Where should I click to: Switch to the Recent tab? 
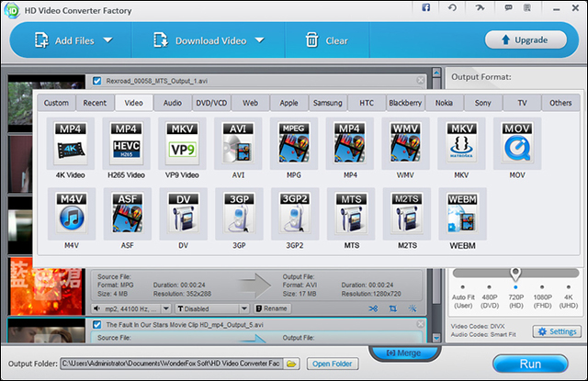(95, 103)
